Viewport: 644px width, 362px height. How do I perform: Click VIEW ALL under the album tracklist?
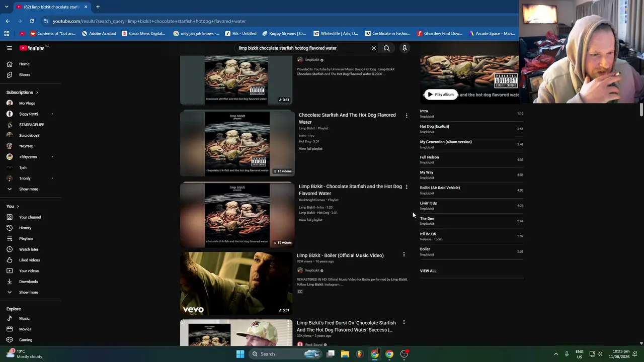(428, 271)
